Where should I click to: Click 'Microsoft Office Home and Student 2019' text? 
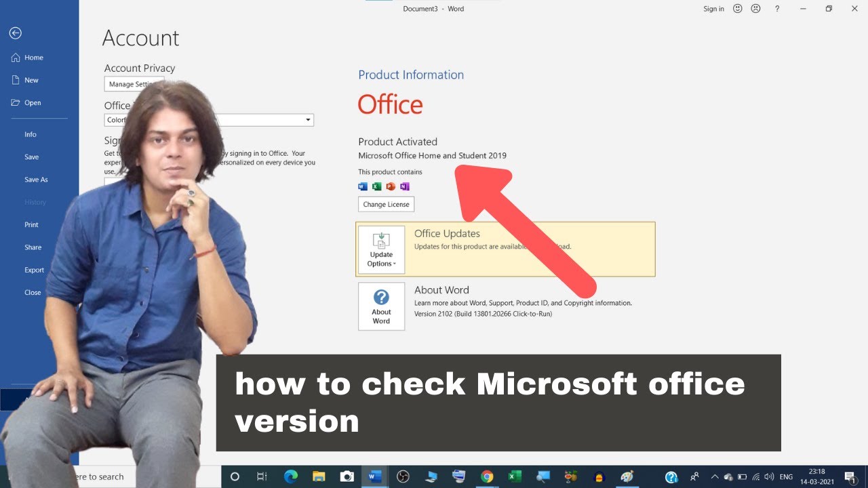432,155
